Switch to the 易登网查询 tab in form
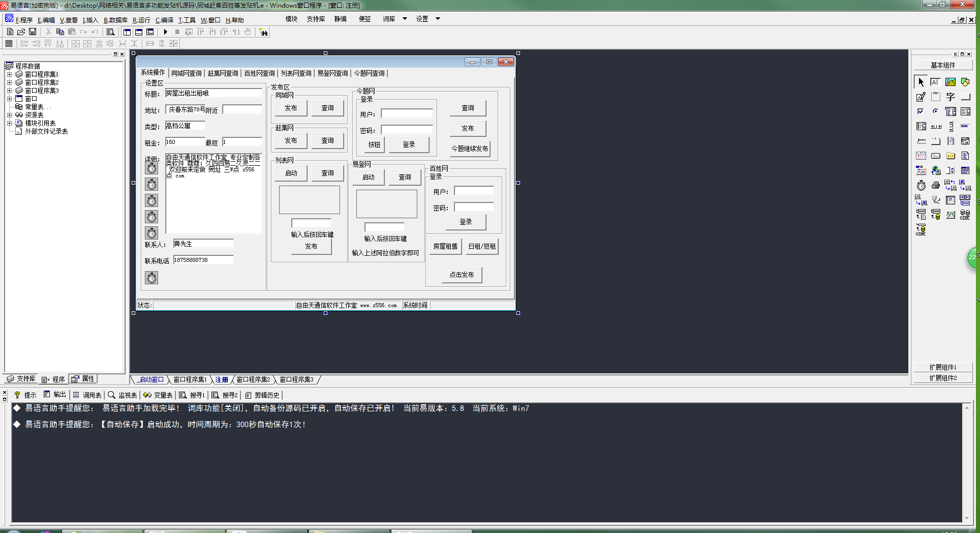Viewport: 980px width, 533px height. (x=332, y=73)
